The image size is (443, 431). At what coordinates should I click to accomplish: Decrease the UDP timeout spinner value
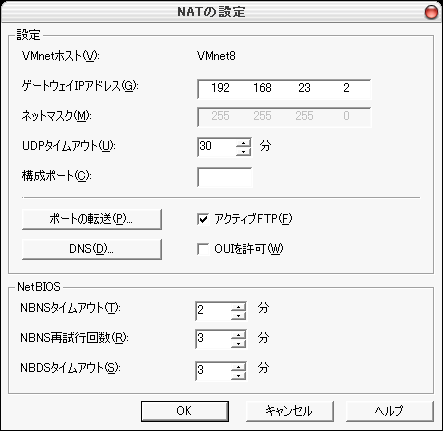coord(243,152)
